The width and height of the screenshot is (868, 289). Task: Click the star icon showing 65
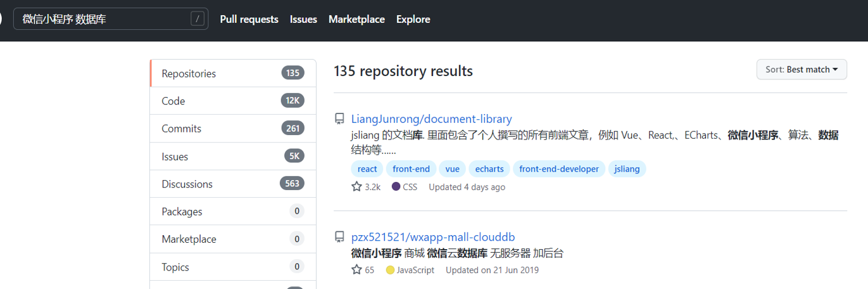356,270
